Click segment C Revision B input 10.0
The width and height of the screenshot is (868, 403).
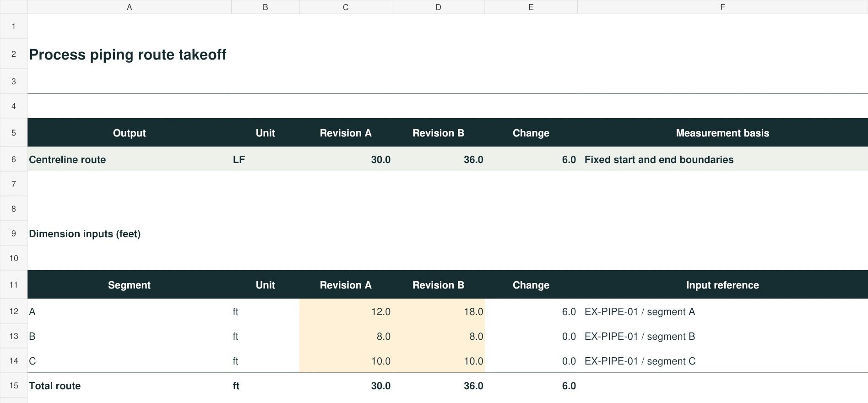click(x=439, y=361)
